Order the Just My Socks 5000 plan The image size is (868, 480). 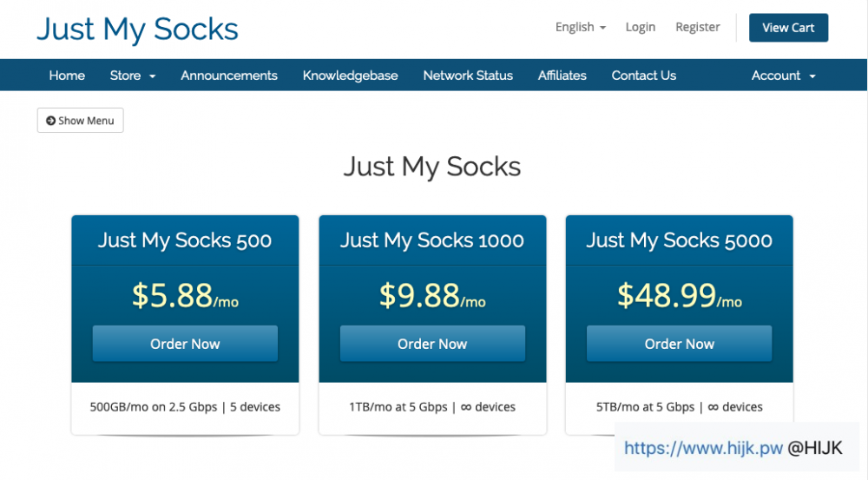coord(679,344)
